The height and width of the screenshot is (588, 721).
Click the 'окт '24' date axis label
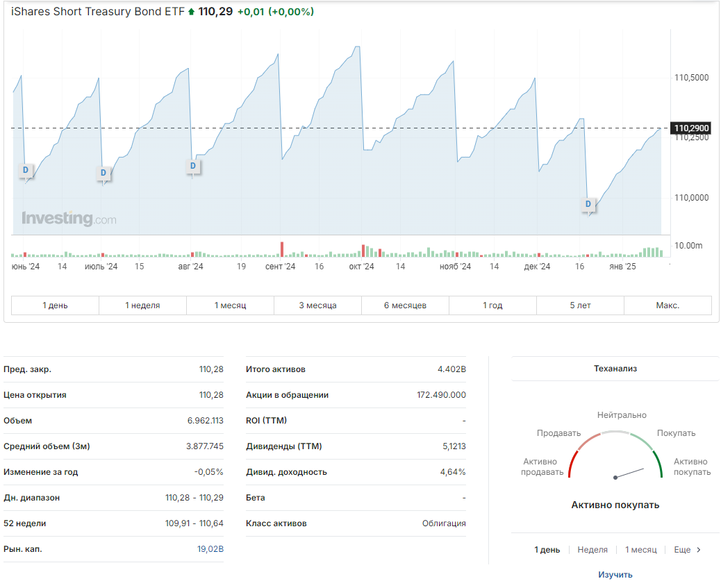361,266
